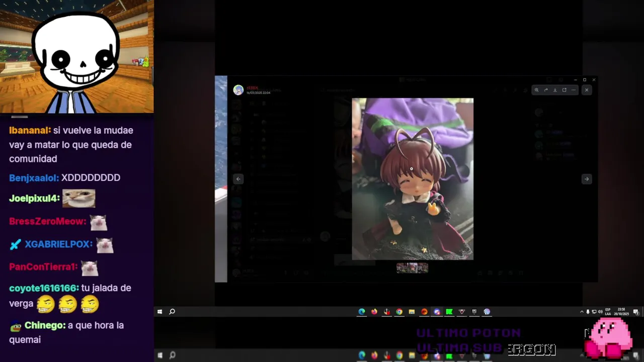Open the clock showing 23:58
The width and height of the screenshot is (644, 362).
(x=621, y=312)
